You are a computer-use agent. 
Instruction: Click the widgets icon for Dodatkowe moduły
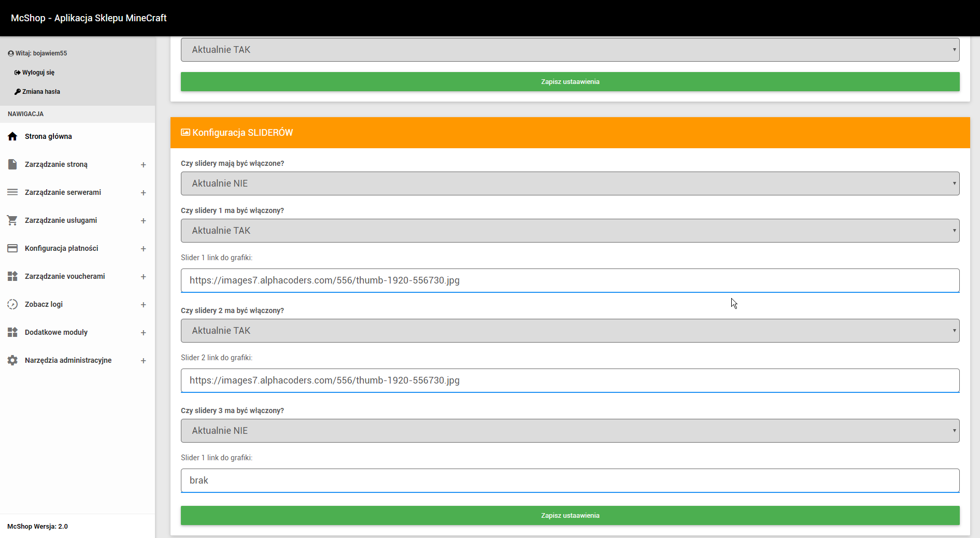point(12,332)
